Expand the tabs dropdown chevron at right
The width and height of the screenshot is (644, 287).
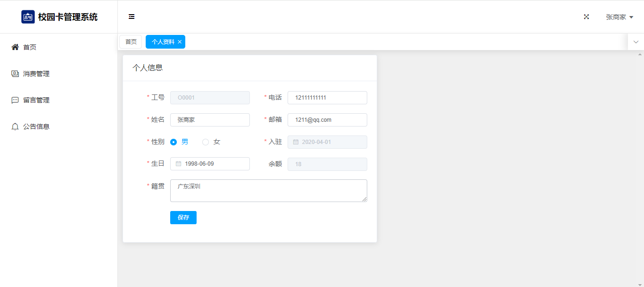(x=636, y=42)
